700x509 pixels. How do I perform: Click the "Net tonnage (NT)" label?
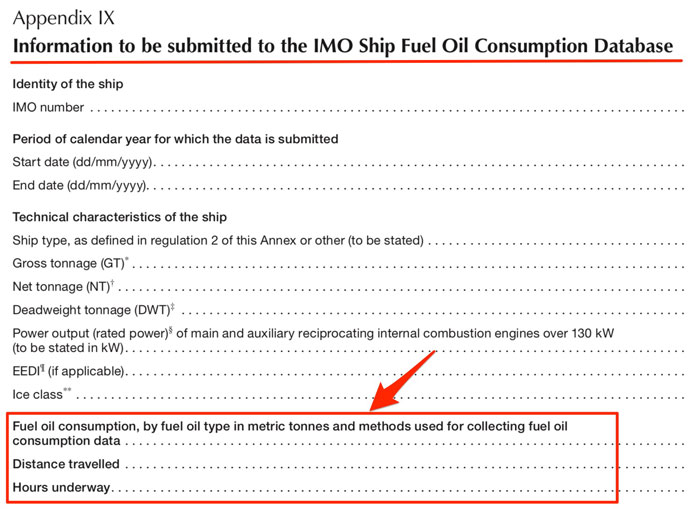[61, 287]
